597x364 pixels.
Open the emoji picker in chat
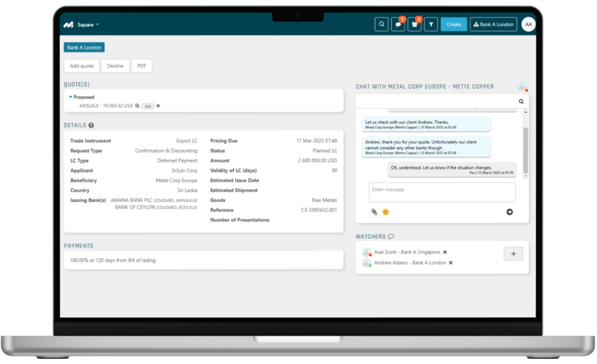pyautogui.click(x=385, y=212)
